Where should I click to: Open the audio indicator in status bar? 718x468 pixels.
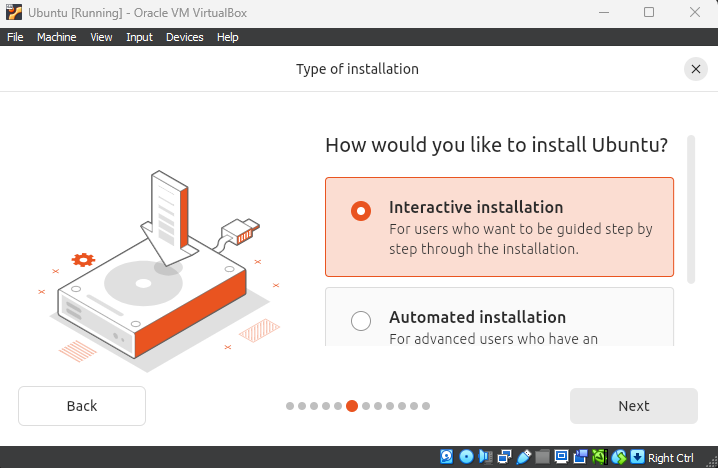(485, 457)
